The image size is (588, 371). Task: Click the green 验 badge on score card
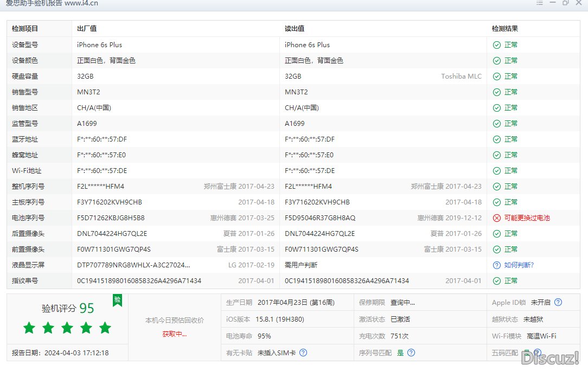(117, 300)
